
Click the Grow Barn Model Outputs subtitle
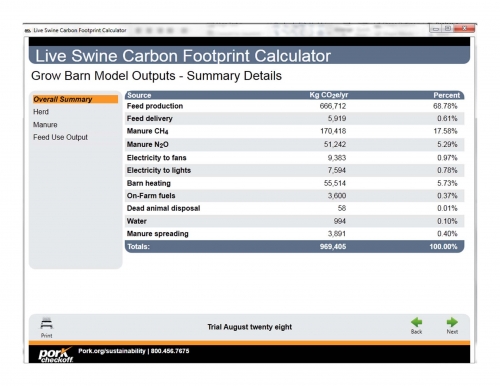click(x=156, y=76)
